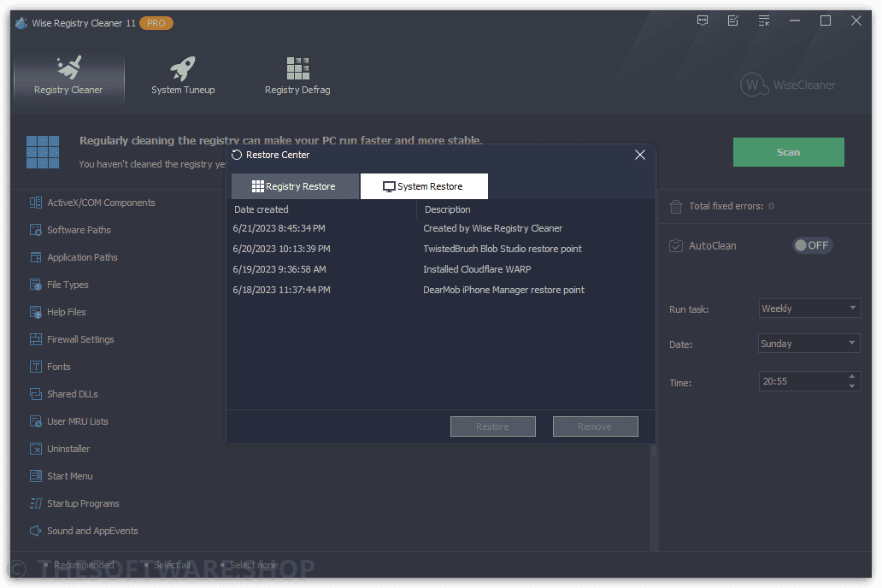
Task: Increase the scheduled time with up arrow
Action: (x=852, y=376)
